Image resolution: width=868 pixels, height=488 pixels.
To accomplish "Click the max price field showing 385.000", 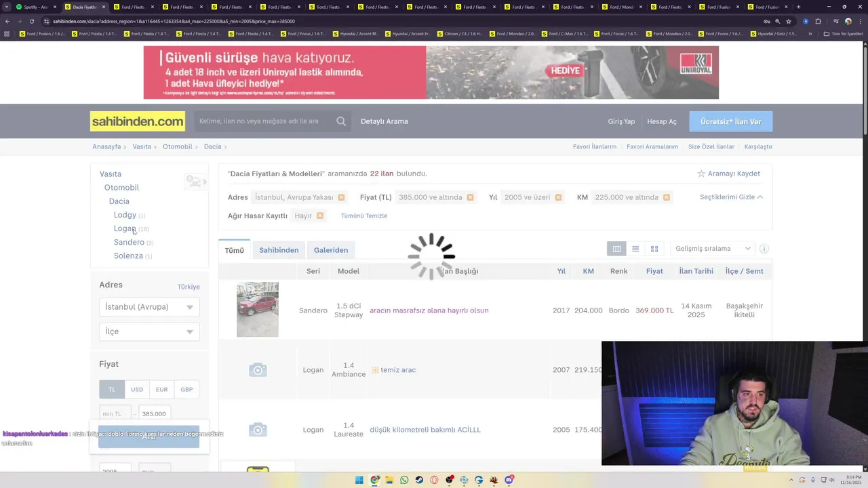I will (155, 413).
